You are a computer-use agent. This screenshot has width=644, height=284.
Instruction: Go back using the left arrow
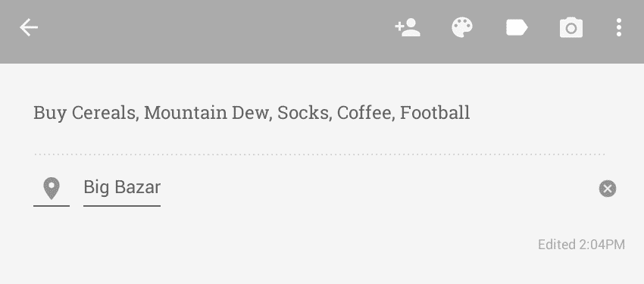pyautogui.click(x=29, y=28)
